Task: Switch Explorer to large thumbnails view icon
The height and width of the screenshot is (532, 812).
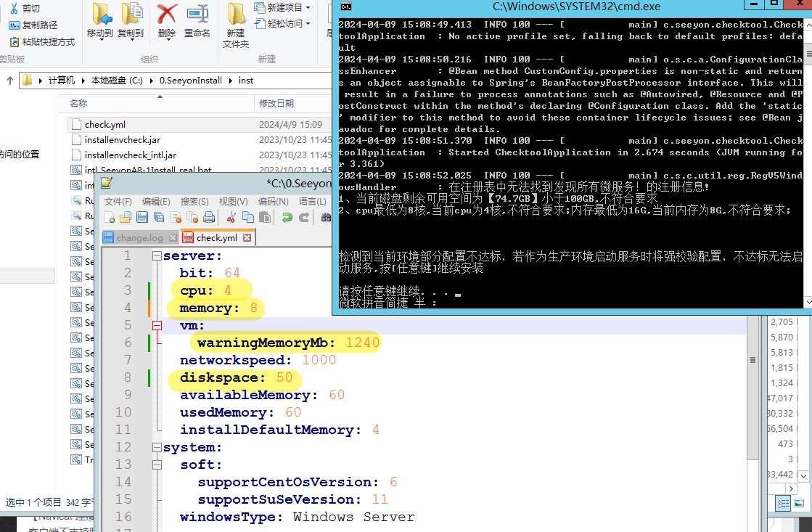Action: pos(798,503)
